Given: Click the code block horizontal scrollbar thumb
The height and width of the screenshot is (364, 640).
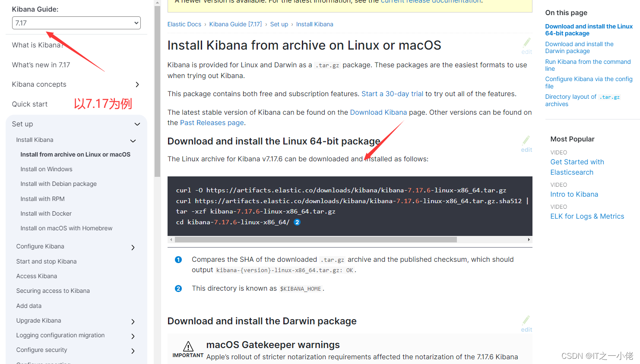Looking at the screenshot, I should 316,239.
